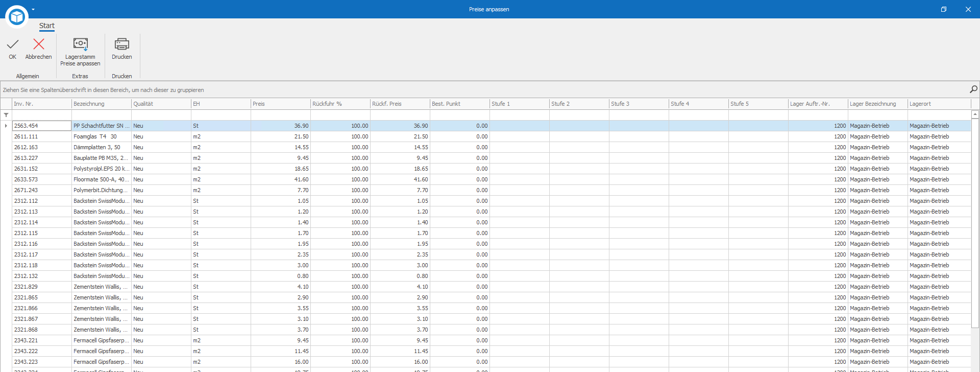Screen dimensions: 980x372
Task: Select the Foamglas T4 30 row
Action: pyautogui.click(x=492, y=136)
